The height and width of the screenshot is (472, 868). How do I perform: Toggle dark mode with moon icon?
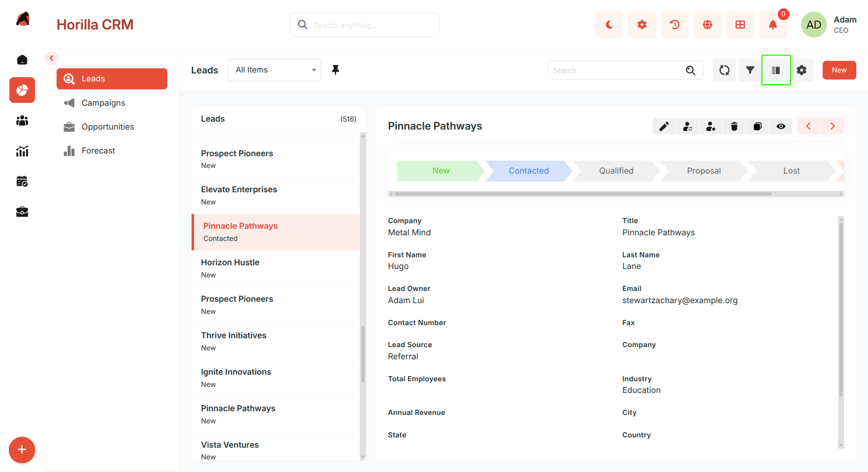point(609,25)
